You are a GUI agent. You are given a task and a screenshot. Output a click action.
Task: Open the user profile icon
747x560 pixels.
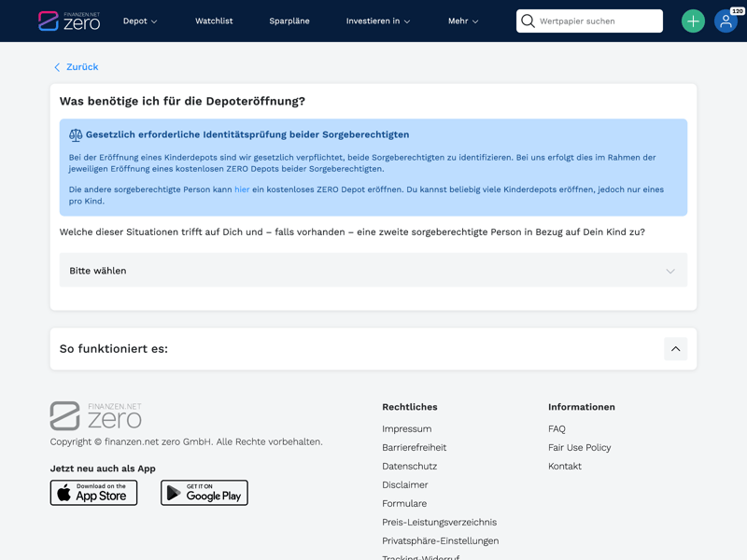pyautogui.click(x=726, y=21)
